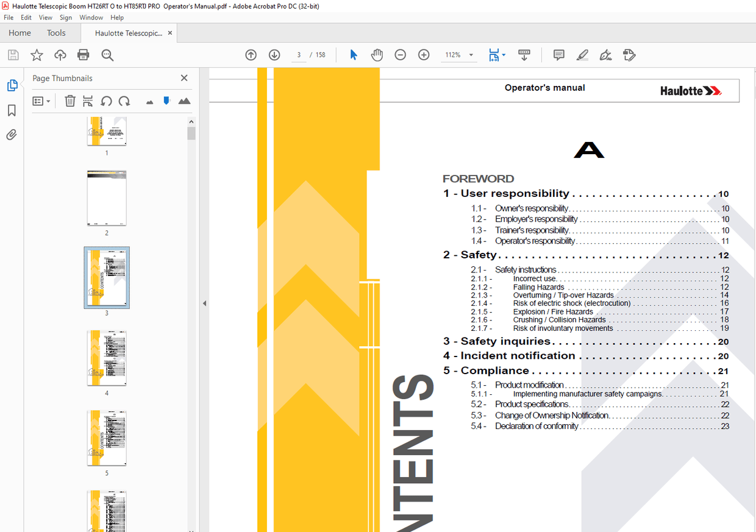Switch to the Tools tab
756x532 pixels.
56,32
